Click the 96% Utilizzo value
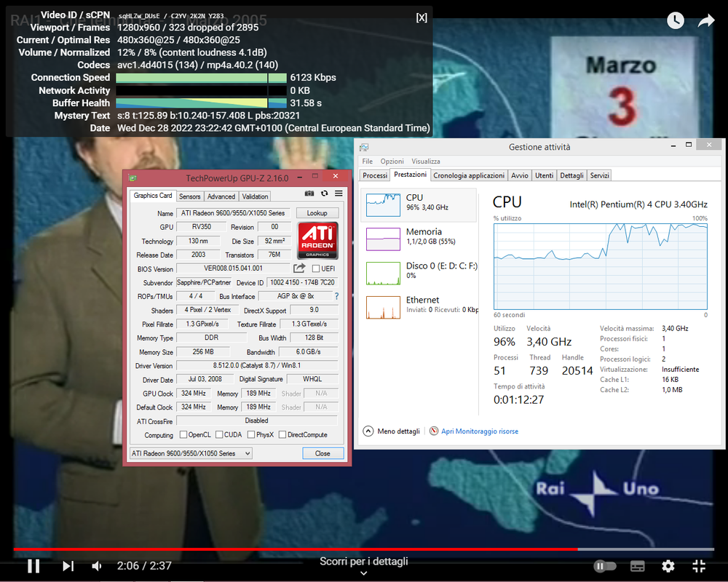The width and height of the screenshot is (728, 582). point(505,342)
